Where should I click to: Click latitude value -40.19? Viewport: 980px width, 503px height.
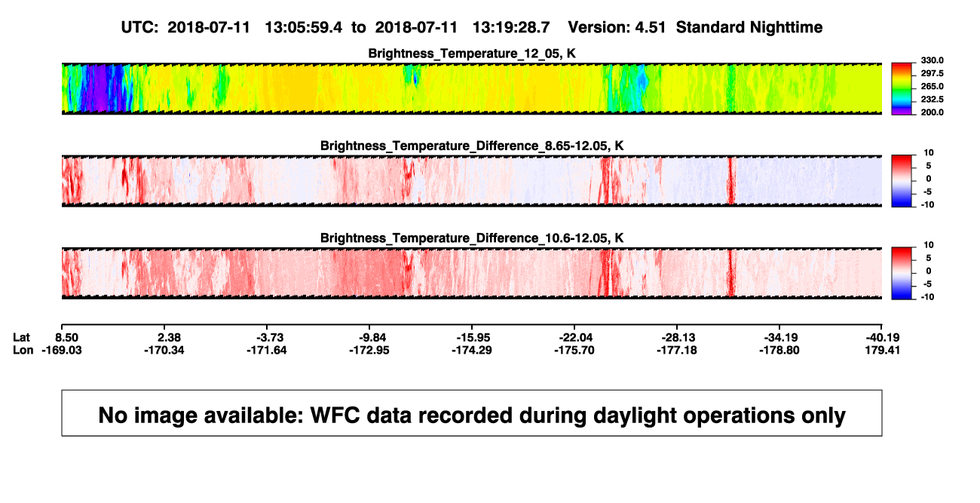884,337
